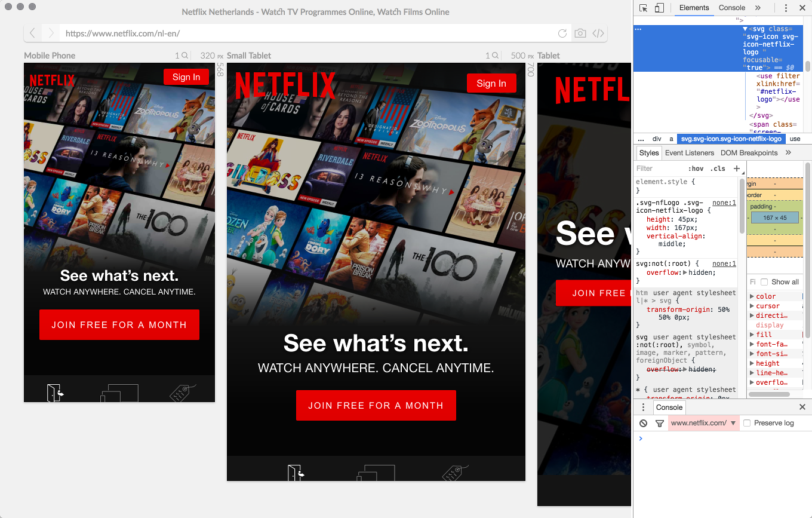Switch to the Console tab
Screen dimensions: 812x518
coord(732,7)
